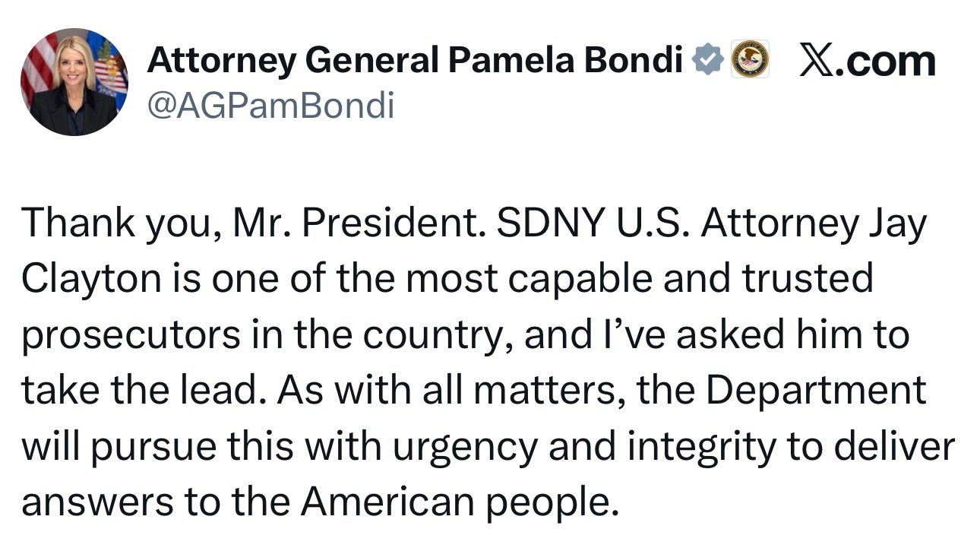980x548 pixels.
Task: Click the display name "Attorney General Pamela Bondi"
Action: pyautogui.click(x=415, y=60)
